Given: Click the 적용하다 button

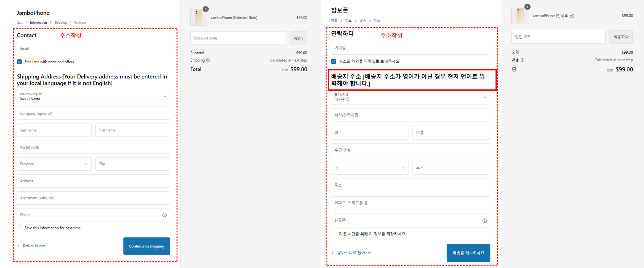Looking at the screenshot, I should pyautogui.click(x=621, y=37).
